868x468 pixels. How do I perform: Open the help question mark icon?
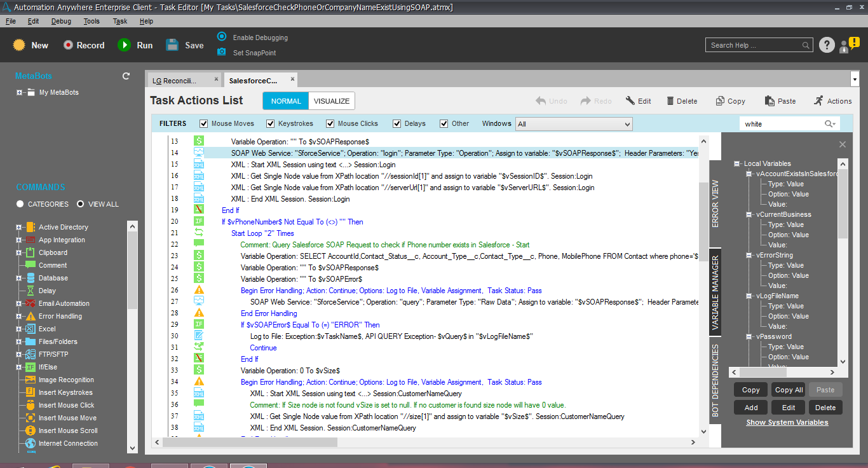coord(826,45)
